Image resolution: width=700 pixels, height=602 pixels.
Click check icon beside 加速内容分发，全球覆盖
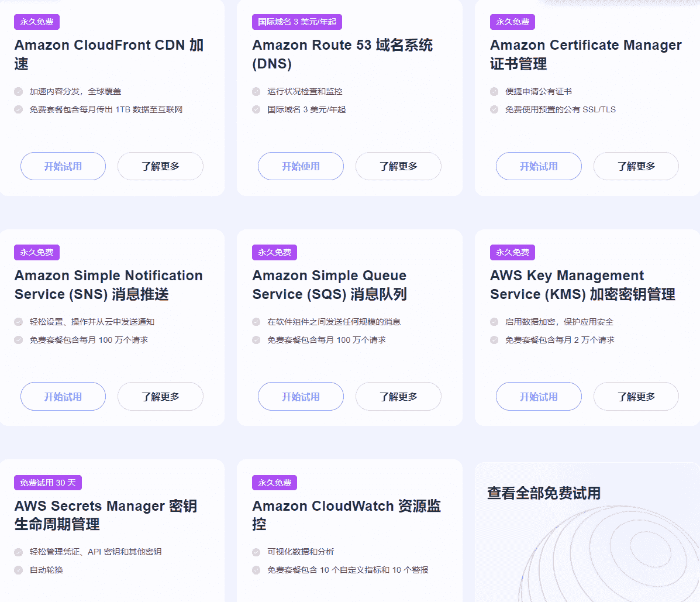click(x=19, y=91)
